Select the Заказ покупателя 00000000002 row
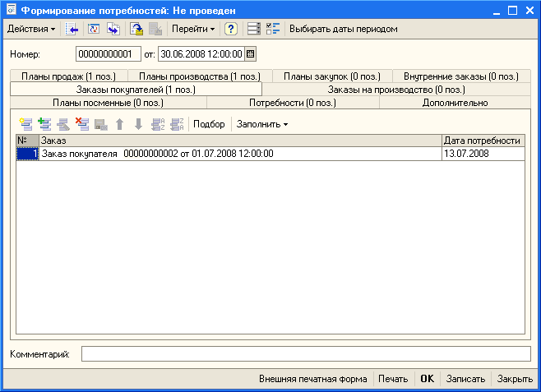This screenshot has height=392, width=541. pos(238,153)
